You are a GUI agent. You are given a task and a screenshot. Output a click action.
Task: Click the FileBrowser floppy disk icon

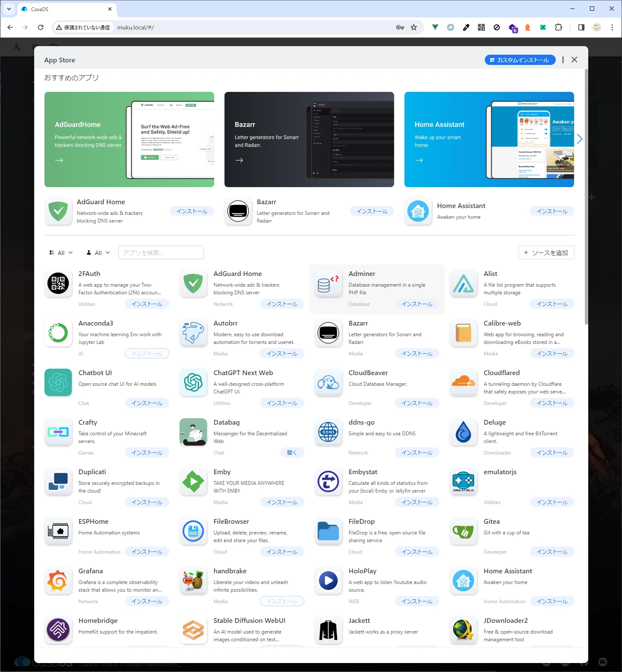click(x=193, y=531)
